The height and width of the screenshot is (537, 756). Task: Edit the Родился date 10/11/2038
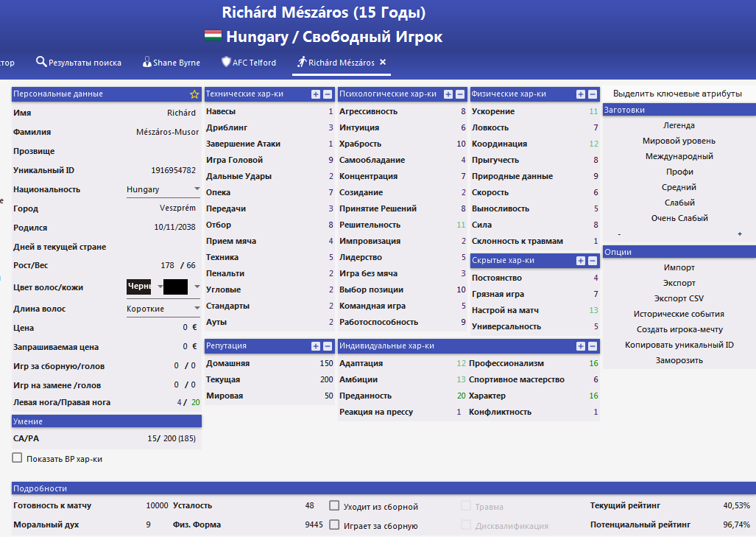coord(174,227)
